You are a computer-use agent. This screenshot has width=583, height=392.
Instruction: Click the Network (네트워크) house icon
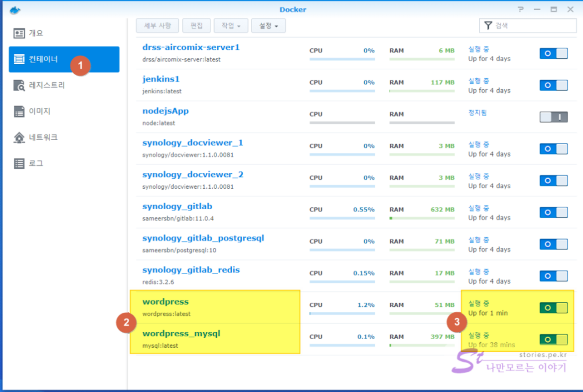click(x=19, y=137)
